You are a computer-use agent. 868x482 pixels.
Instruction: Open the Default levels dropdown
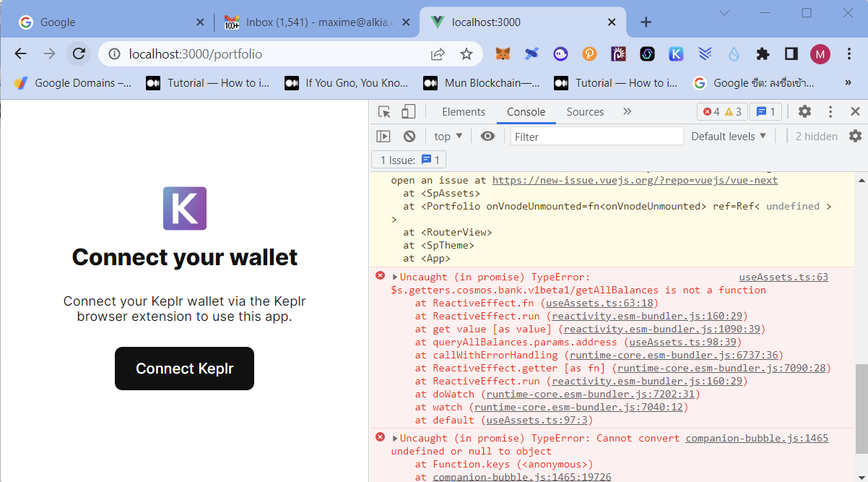point(729,136)
